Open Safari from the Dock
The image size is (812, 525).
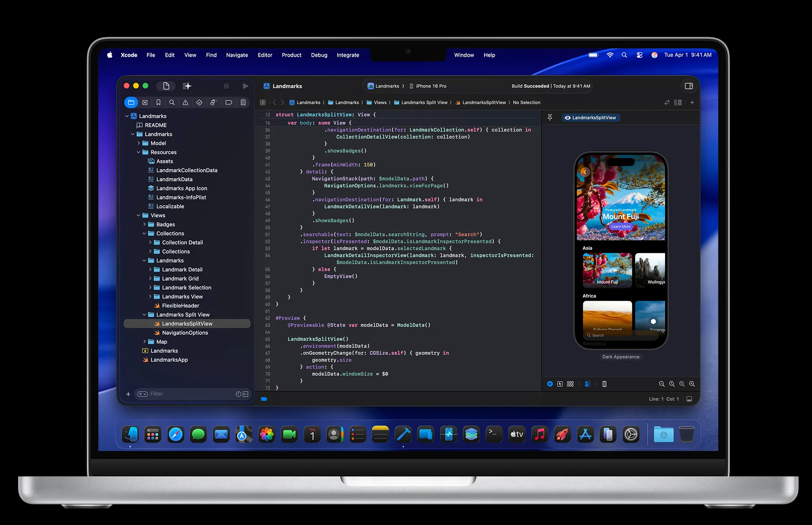[175, 435]
